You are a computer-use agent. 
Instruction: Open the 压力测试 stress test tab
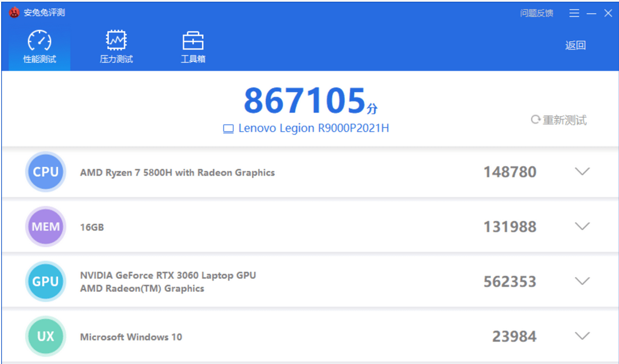[x=116, y=47]
